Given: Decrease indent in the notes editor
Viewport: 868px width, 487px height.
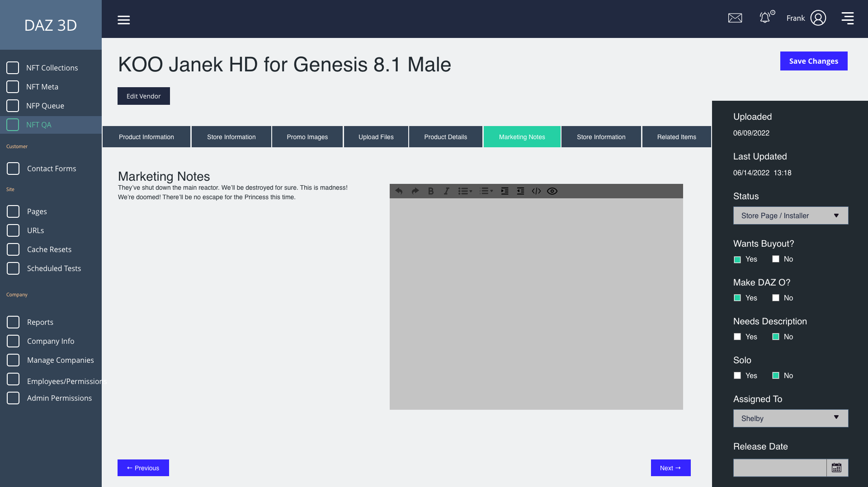Looking at the screenshot, I should (x=521, y=191).
